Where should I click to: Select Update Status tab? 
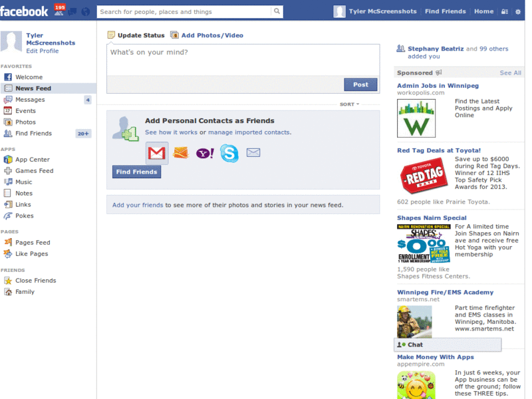pyautogui.click(x=136, y=35)
